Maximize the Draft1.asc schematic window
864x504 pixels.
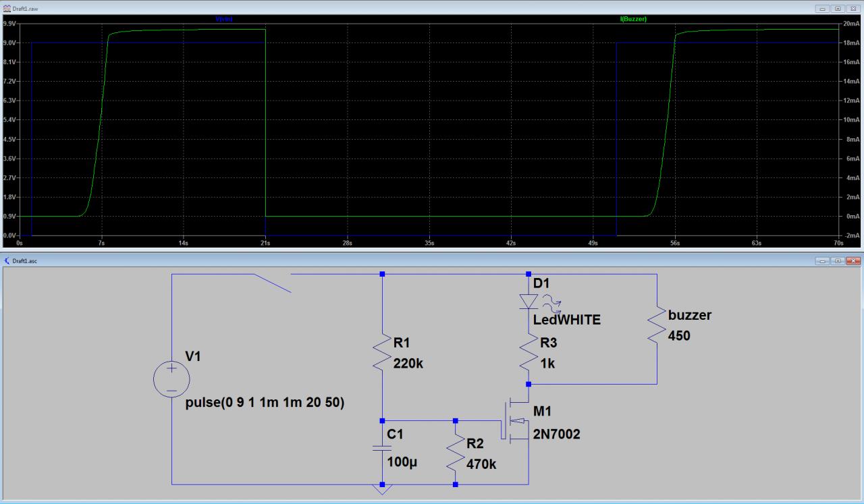pos(838,261)
